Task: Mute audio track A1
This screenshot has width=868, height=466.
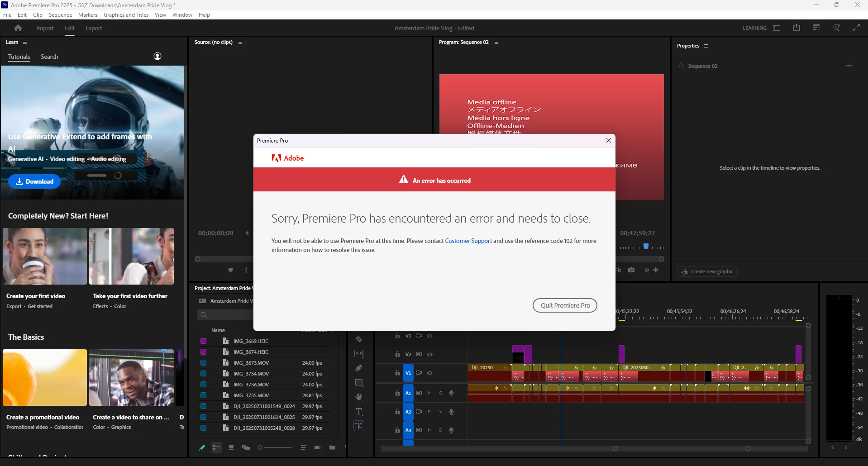Action: 429,393
